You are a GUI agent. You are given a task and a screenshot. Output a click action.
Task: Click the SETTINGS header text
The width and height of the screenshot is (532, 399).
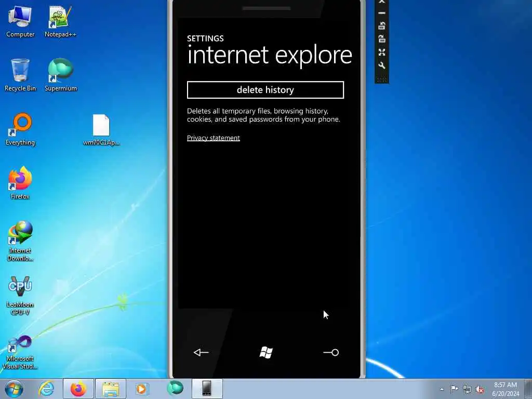[205, 38]
